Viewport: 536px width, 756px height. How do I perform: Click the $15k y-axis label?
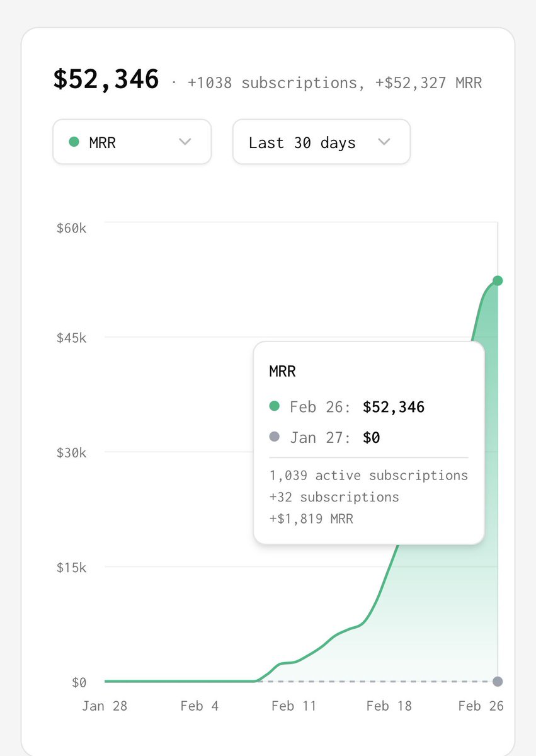click(71, 567)
